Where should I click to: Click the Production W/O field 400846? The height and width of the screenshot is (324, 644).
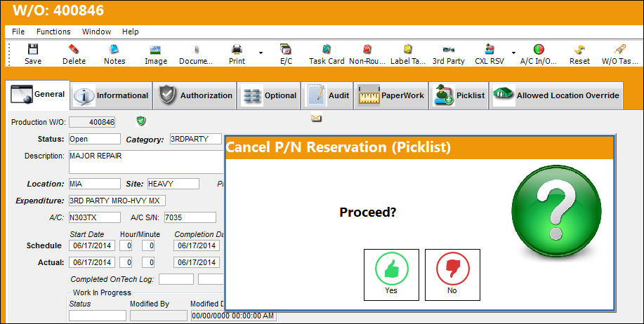[93, 122]
